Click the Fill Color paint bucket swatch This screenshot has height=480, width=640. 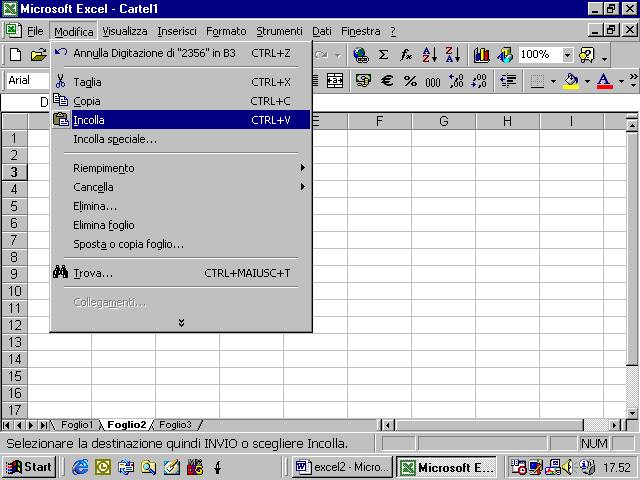[571, 80]
